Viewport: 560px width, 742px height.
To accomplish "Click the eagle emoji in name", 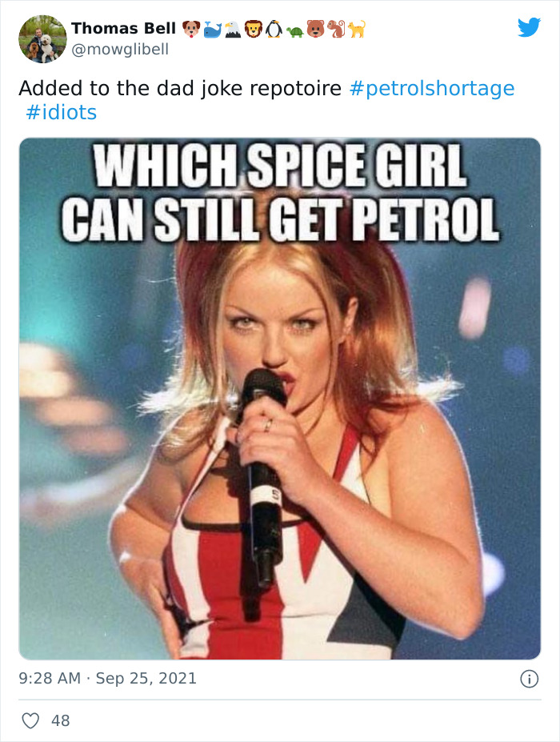I will click(233, 30).
